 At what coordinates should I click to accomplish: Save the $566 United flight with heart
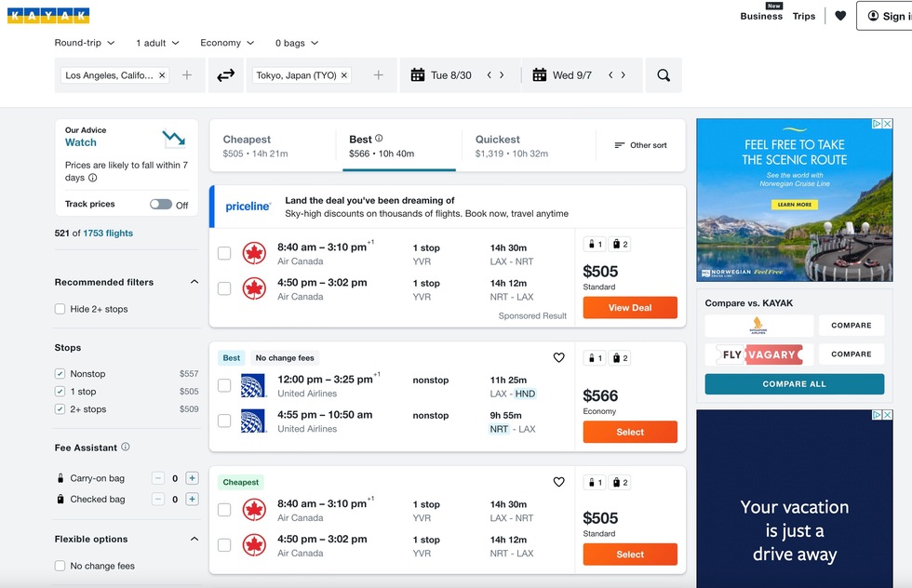tap(559, 357)
